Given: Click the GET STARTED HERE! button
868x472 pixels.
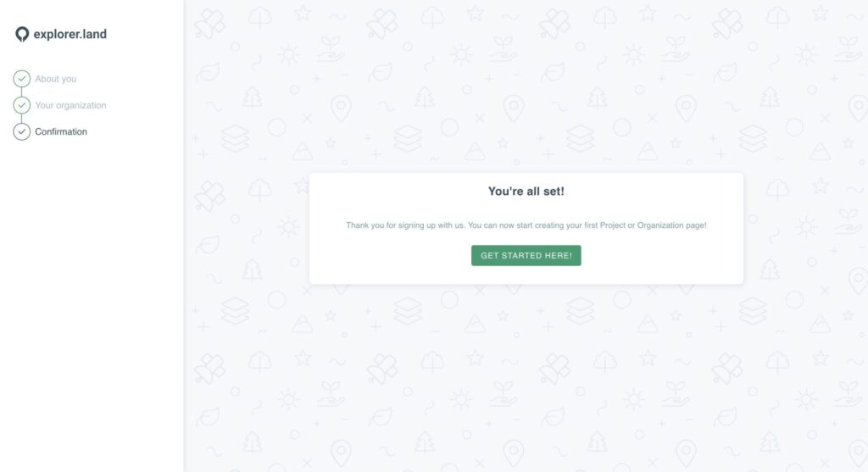Looking at the screenshot, I should 526,256.
